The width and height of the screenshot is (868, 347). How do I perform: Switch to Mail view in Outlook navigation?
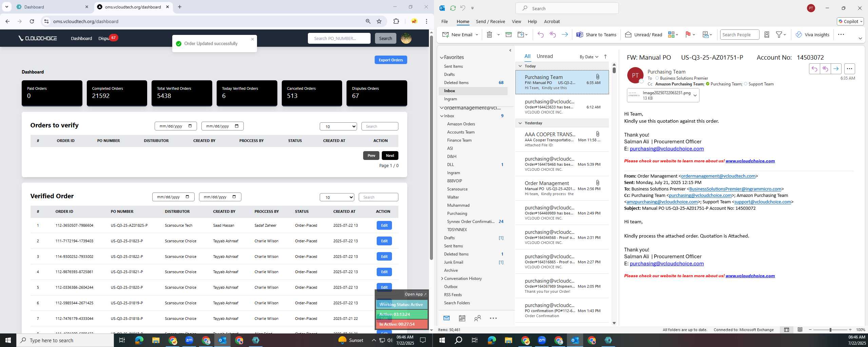[x=446, y=318]
